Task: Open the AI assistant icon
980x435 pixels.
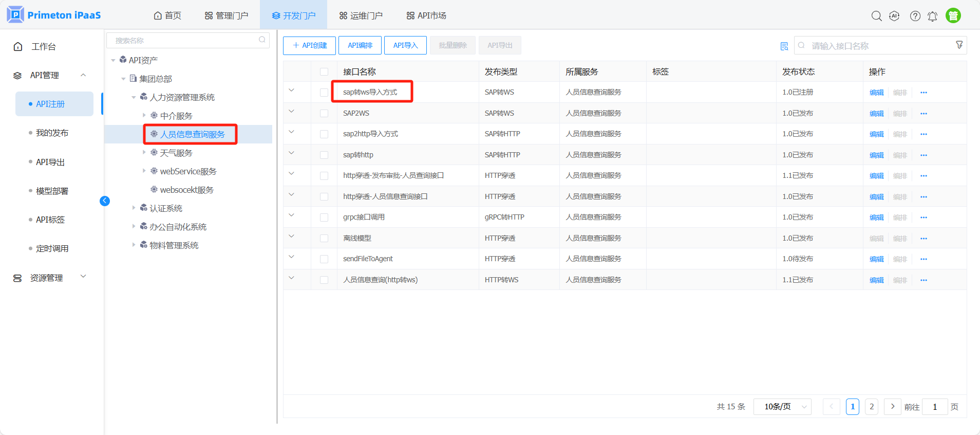Action: coord(894,16)
